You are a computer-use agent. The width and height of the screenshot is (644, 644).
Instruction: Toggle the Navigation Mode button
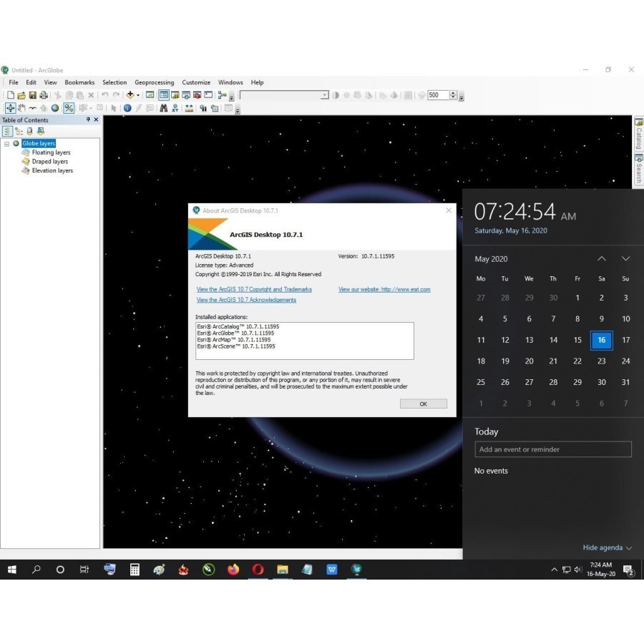pos(69,108)
